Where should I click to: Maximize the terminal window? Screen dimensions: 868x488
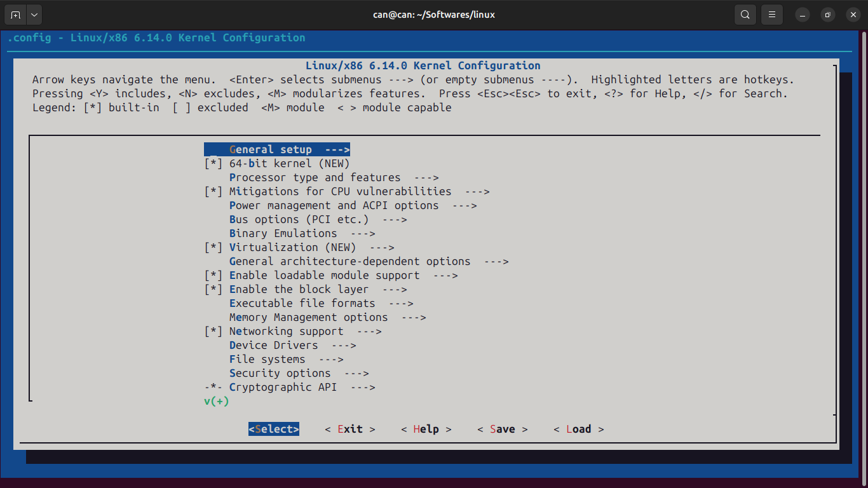click(x=827, y=15)
